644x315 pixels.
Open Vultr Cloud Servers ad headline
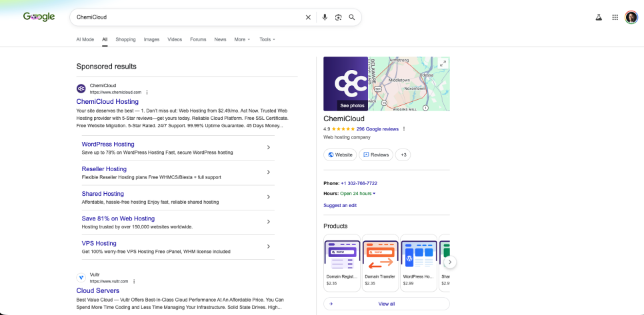pos(98,290)
